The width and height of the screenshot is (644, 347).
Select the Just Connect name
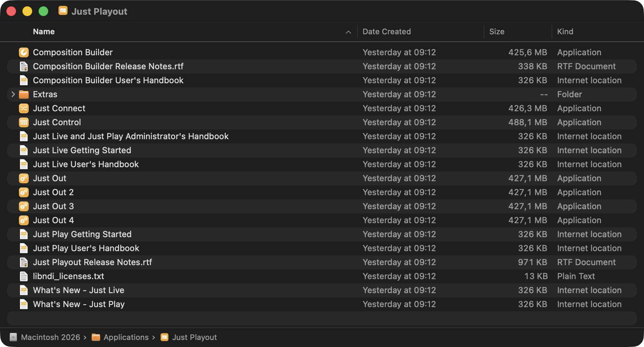(59, 108)
